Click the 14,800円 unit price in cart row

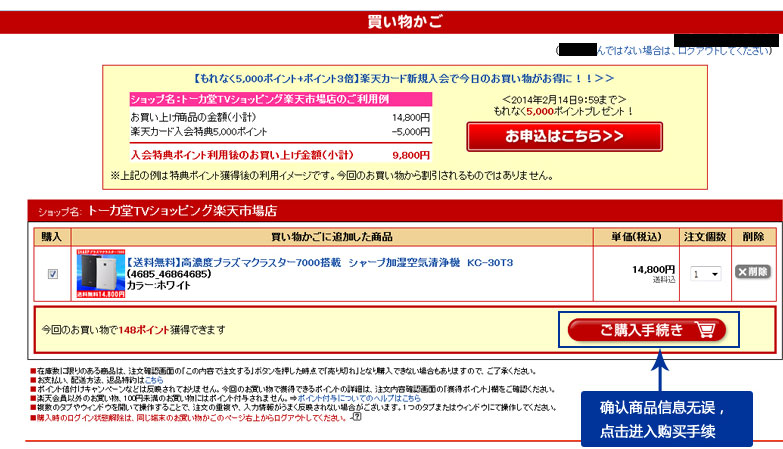[654, 269]
